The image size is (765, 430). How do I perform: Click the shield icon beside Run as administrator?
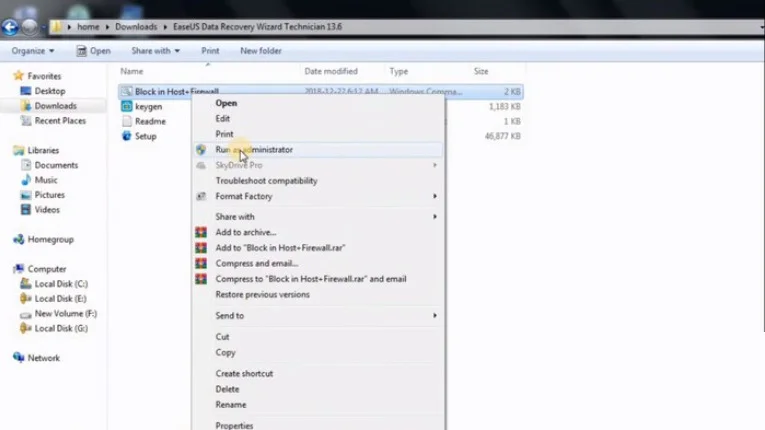201,150
